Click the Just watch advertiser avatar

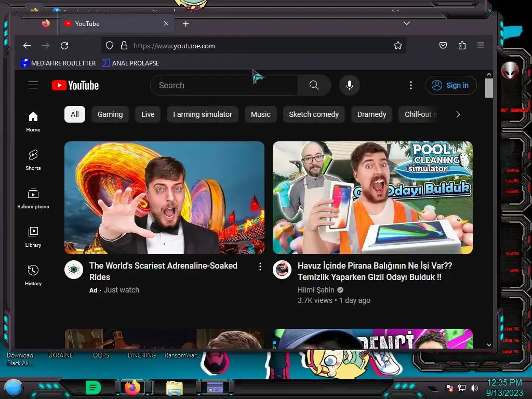[74, 270]
